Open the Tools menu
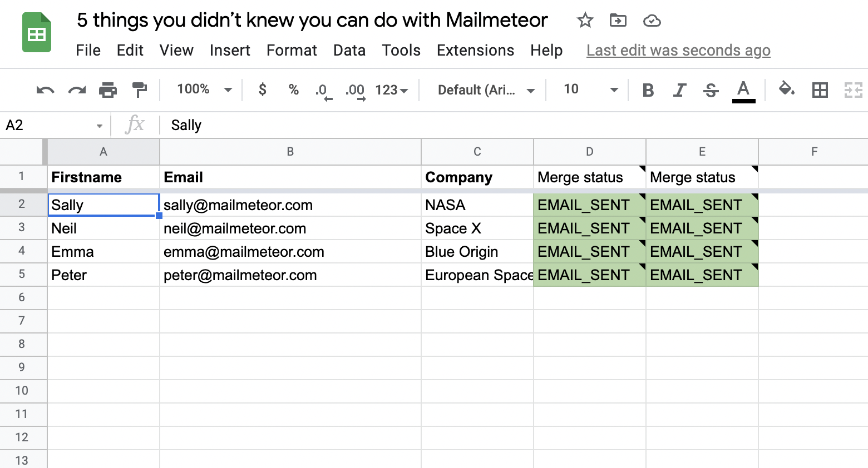 [401, 51]
